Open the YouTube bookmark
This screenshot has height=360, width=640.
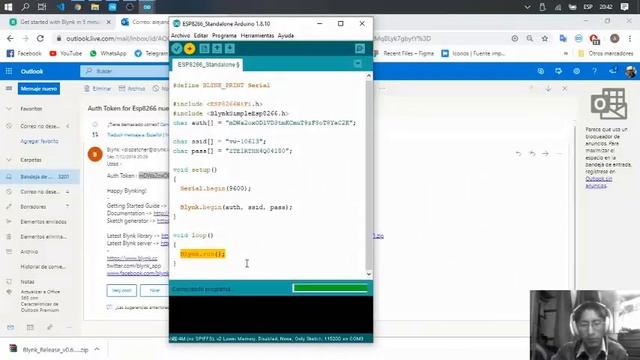66,53
